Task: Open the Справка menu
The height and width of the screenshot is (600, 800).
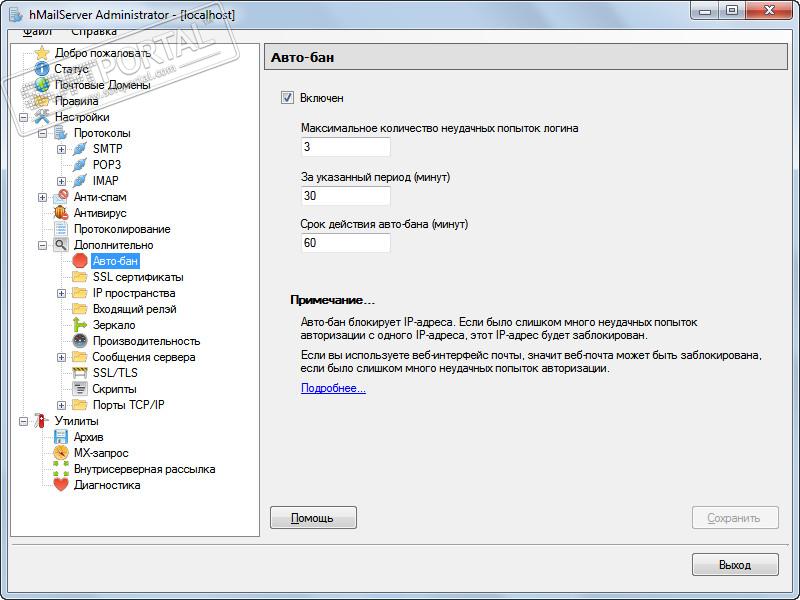Action: coord(93,32)
